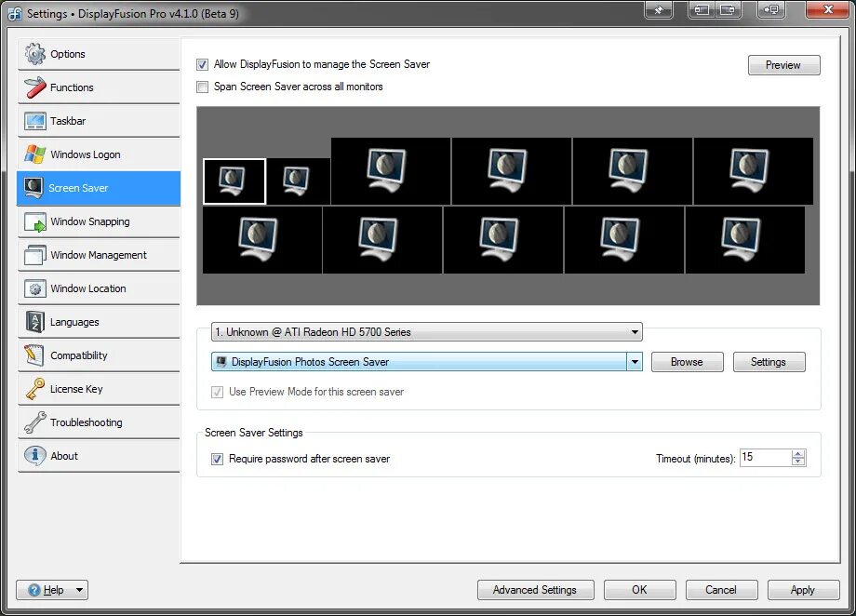Screen dimensions: 856x616
Task: Click the snap-window-right title bar button
Action: click(x=728, y=10)
